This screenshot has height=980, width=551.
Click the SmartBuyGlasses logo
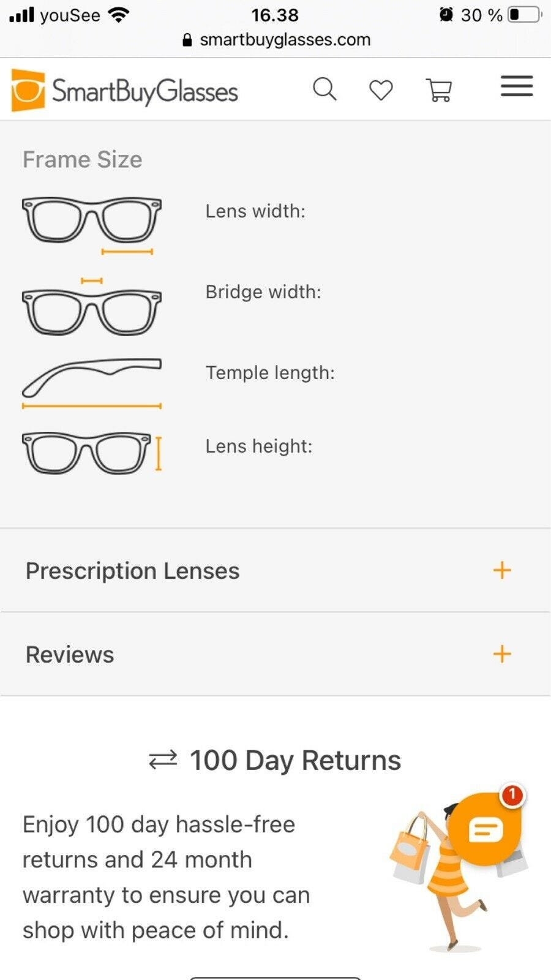pos(125,91)
